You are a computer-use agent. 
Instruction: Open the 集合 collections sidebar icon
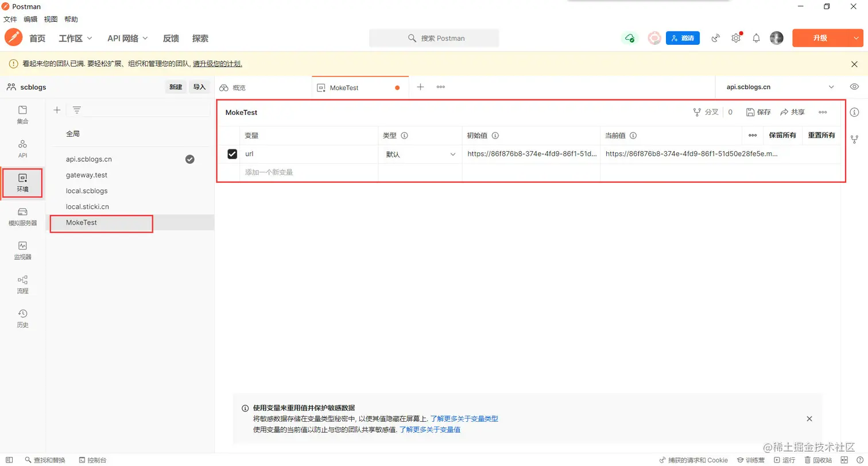point(22,115)
